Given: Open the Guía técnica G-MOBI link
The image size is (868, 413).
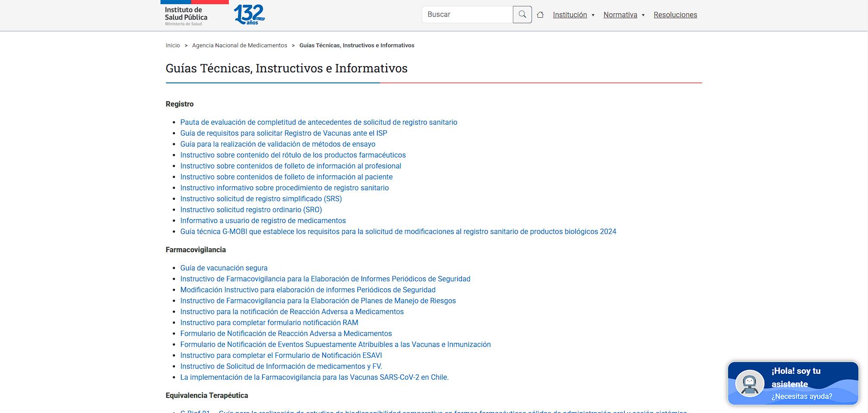Looking at the screenshot, I should click(398, 231).
